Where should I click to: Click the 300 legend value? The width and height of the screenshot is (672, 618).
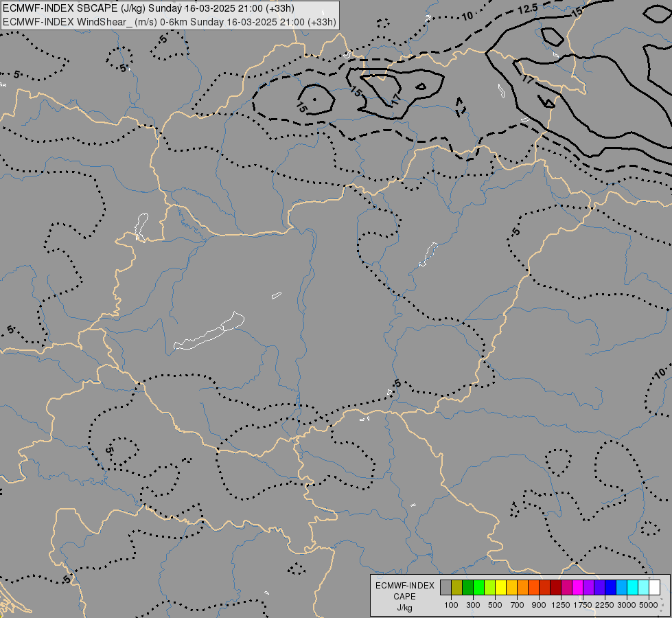473,605
